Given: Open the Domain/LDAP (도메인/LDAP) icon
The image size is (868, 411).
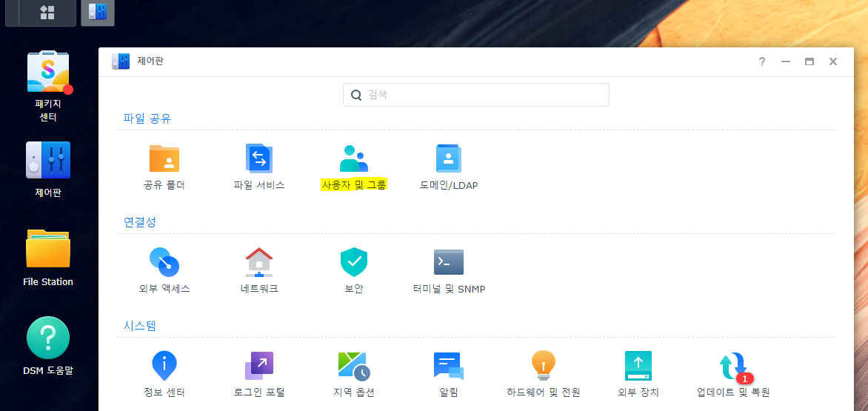Looking at the screenshot, I should click(x=448, y=158).
